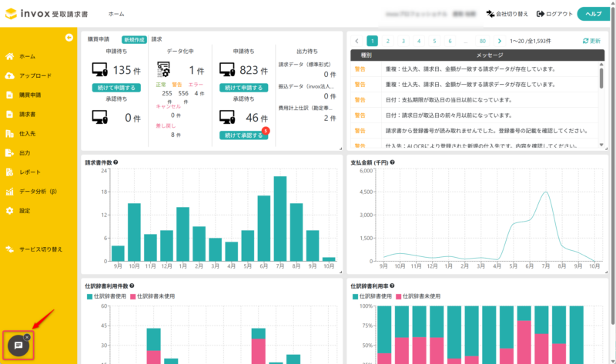This screenshot has height=364, width=616.
Task: Collapse the sidebar with the arrow icon
Action: [69, 37]
